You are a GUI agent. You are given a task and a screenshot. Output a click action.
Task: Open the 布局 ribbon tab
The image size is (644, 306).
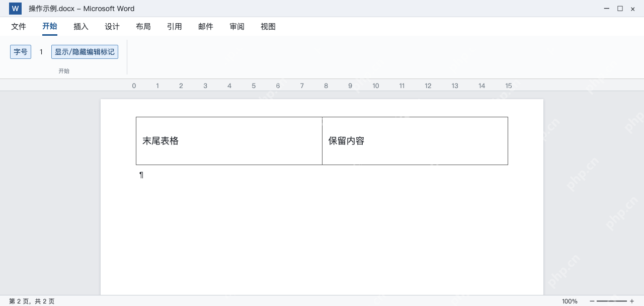coord(143,27)
